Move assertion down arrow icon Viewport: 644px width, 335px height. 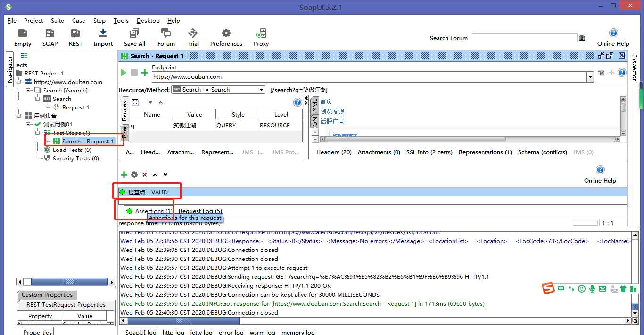tap(165, 175)
